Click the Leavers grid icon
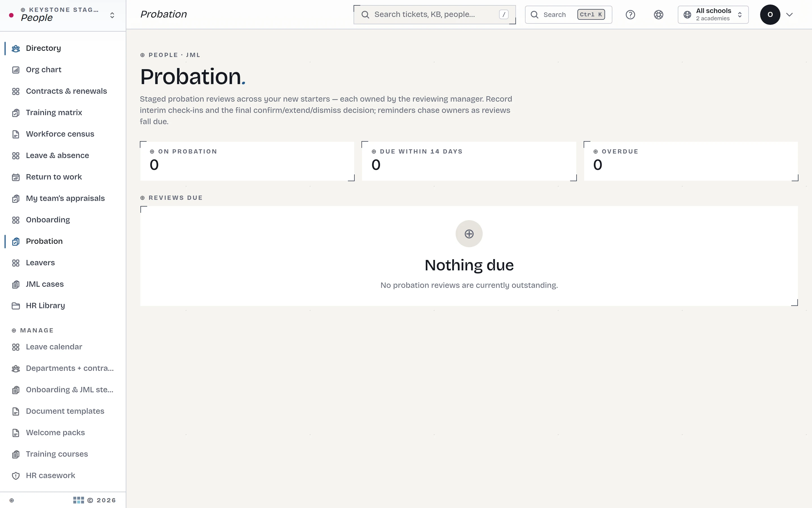Image resolution: width=812 pixels, height=508 pixels. (16, 263)
